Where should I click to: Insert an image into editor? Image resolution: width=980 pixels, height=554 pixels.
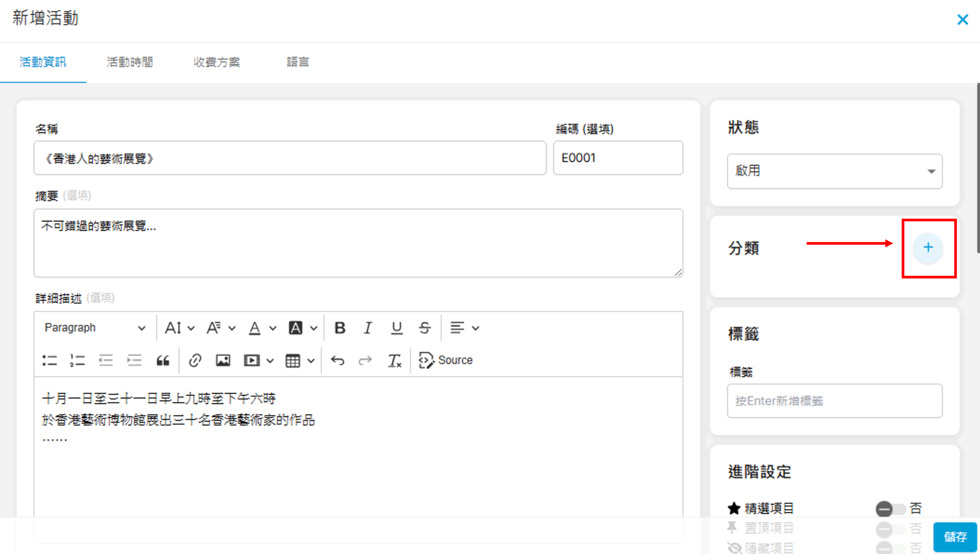223,361
